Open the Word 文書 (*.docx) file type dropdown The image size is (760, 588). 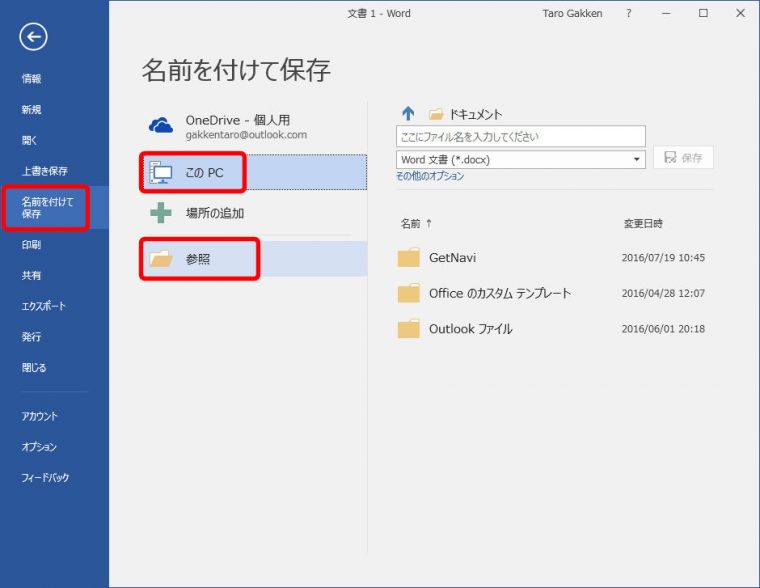pos(521,159)
